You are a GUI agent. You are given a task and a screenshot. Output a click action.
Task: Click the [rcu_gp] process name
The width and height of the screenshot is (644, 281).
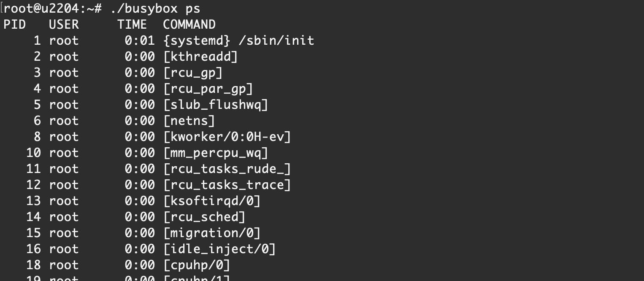(x=193, y=73)
